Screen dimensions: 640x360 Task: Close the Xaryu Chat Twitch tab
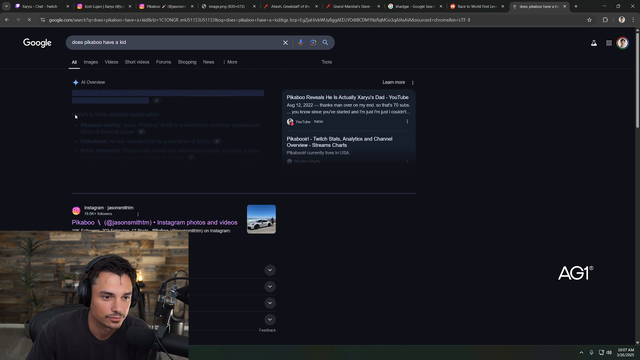tap(68, 6)
